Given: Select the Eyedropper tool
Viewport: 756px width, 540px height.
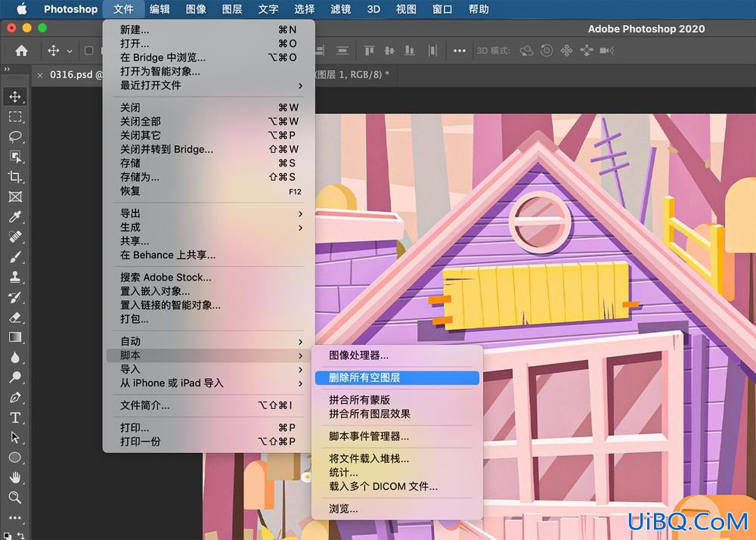Looking at the screenshot, I should point(15,217).
